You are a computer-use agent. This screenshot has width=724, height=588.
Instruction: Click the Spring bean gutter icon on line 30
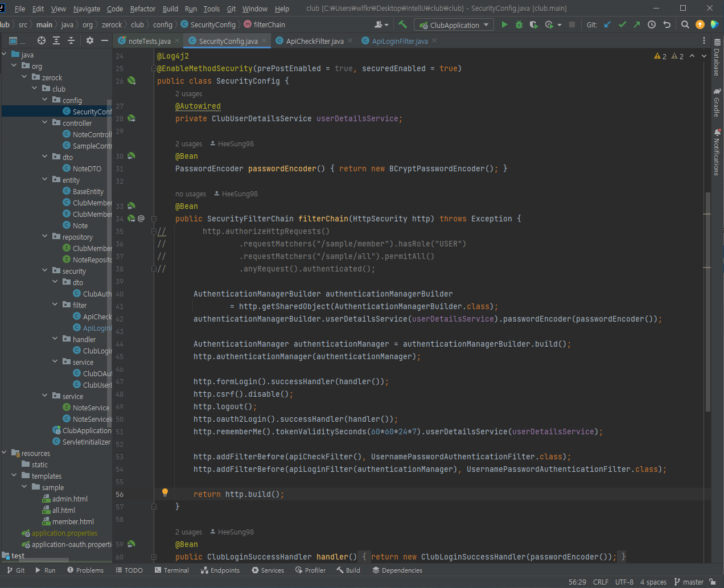pos(131,156)
